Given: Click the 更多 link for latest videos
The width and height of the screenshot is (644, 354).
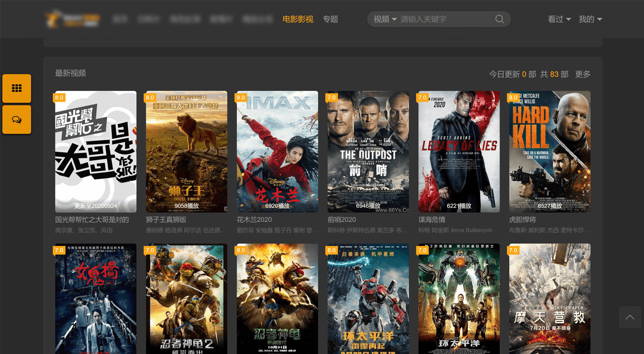Looking at the screenshot, I should pyautogui.click(x=583, y=74).
